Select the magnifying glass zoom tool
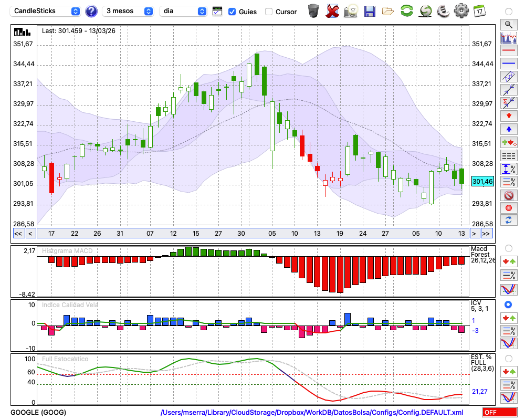 pos(508,24)
